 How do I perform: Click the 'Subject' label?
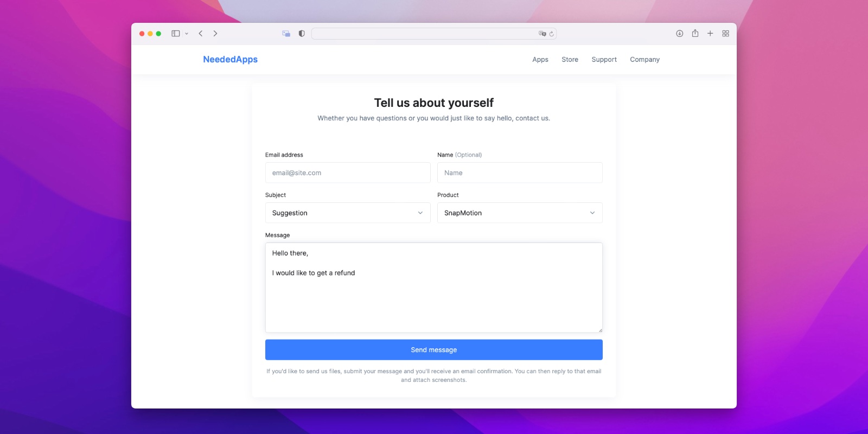(x=276, y=195)
